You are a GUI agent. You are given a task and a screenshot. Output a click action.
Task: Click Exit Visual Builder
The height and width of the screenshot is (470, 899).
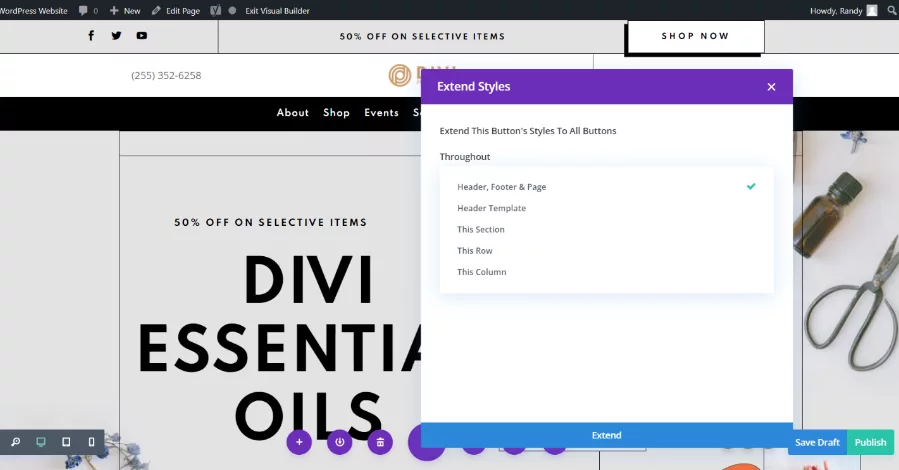[x=277, y=10]
